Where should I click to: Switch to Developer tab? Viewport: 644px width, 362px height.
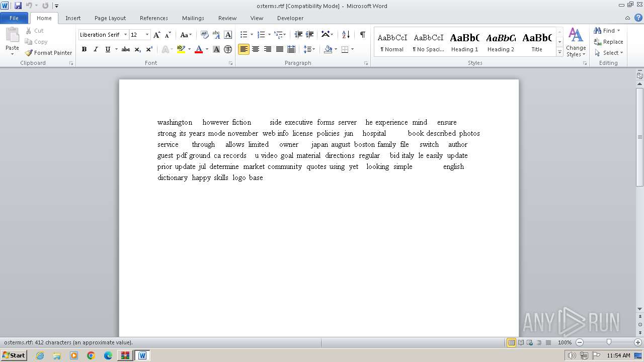(290, 18)
